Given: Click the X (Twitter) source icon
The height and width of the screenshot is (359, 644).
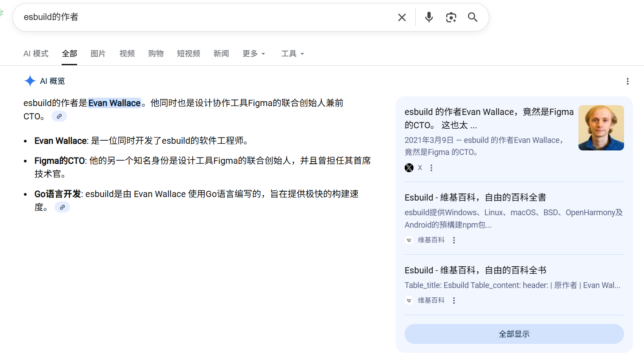Looking at the screenshot, I should click(409, 168).
